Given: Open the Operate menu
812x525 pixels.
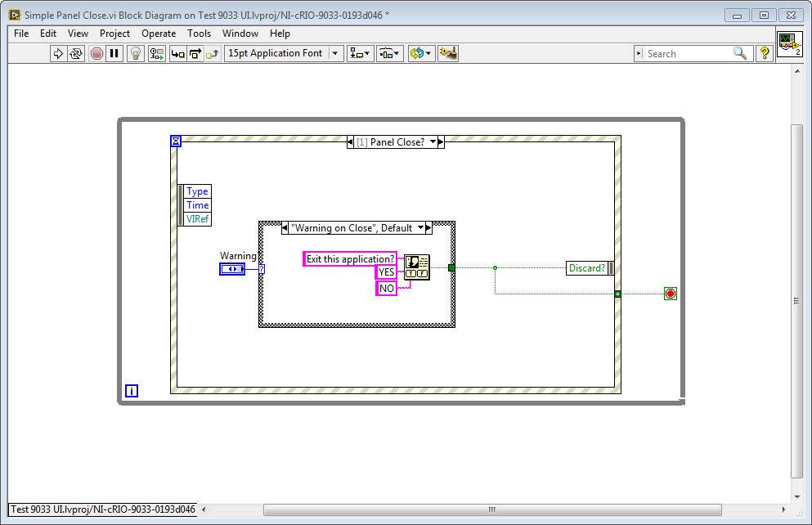Looking at the screenshot, I should click(x=159, y=34).
